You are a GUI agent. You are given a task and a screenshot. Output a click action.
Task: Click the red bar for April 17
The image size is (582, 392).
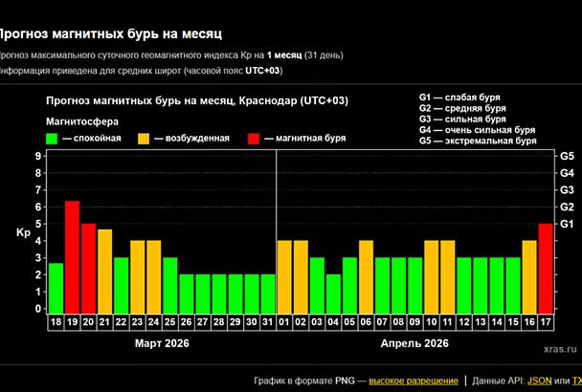tap(545, 268)
